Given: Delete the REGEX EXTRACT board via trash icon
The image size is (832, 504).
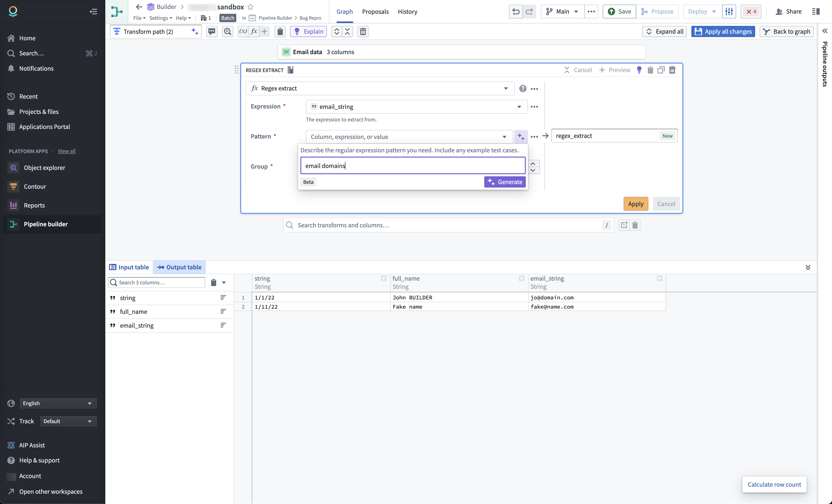Looking at the screenshot, I should pos(672,70).
